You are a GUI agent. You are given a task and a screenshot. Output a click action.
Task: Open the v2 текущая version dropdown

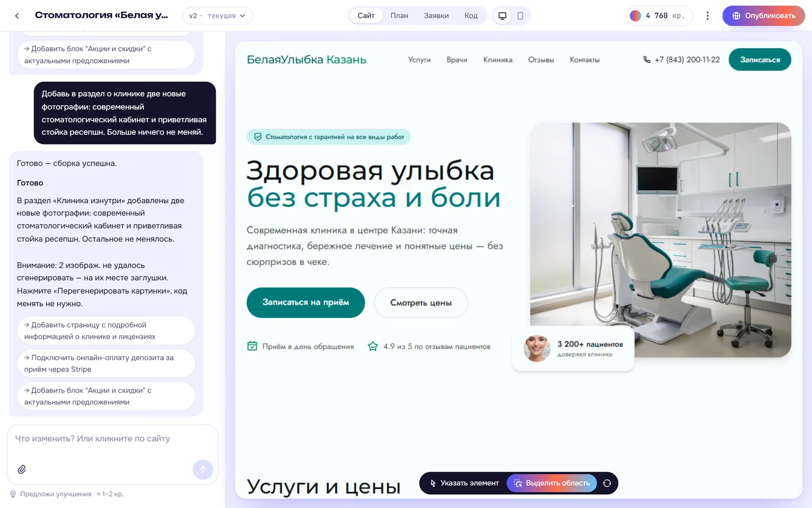coord(218,16)
